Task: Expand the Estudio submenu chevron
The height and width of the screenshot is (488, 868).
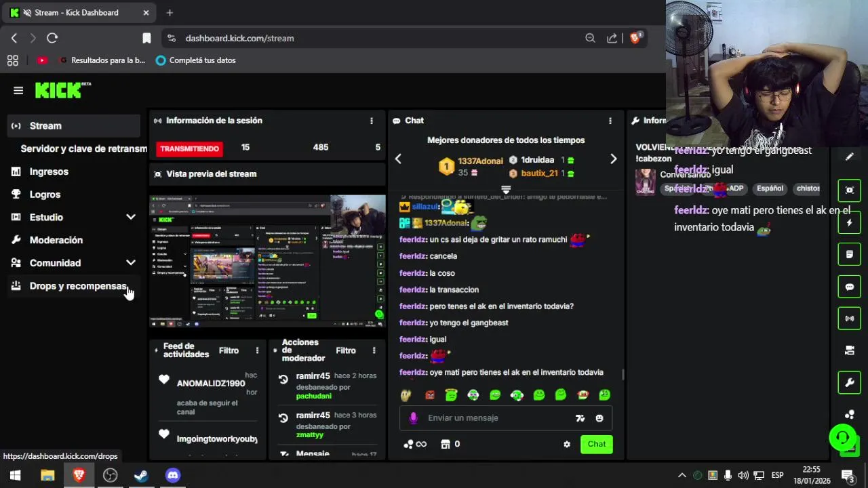Action: pyautogui.click(x=131, y=217)
